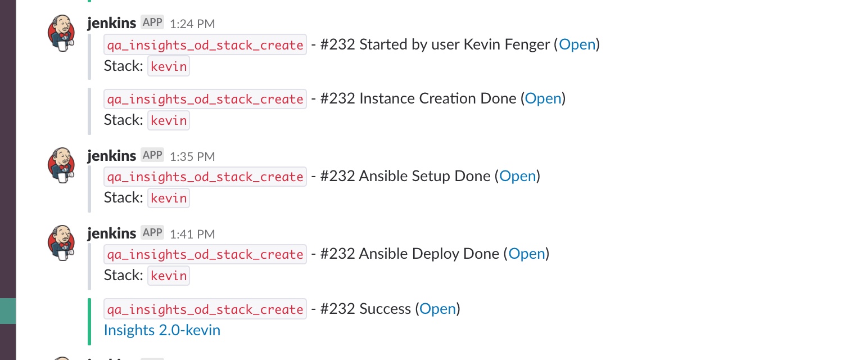
Task: Open link for Ansible Setup Done
Action: [x=518, y=176]
